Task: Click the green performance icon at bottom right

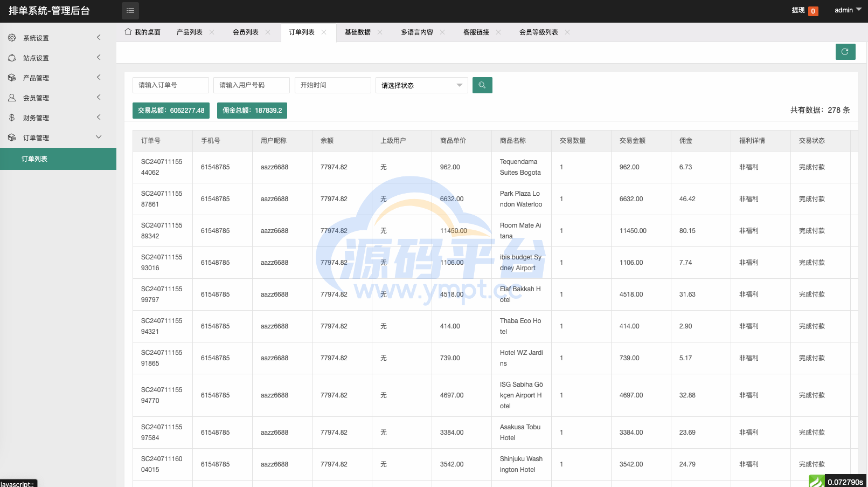Action: tap(817, 481)
